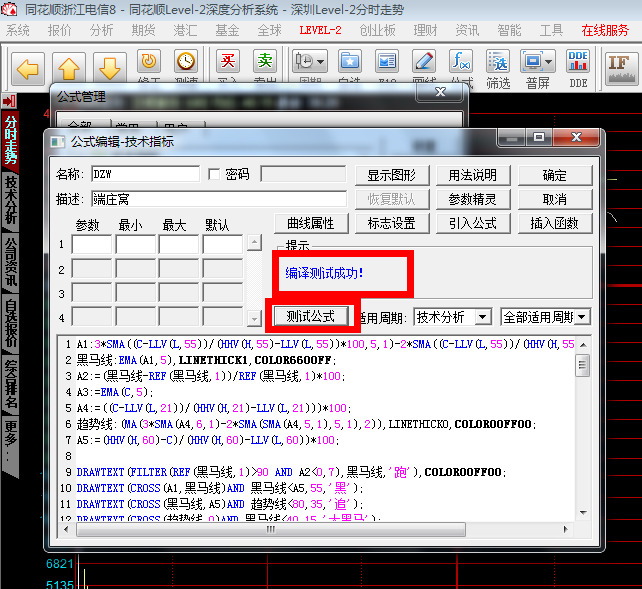Viewport: 642px width, 589px height.
Task: Click the yellow down arrow toolbar icon
Action: point(110,67)
